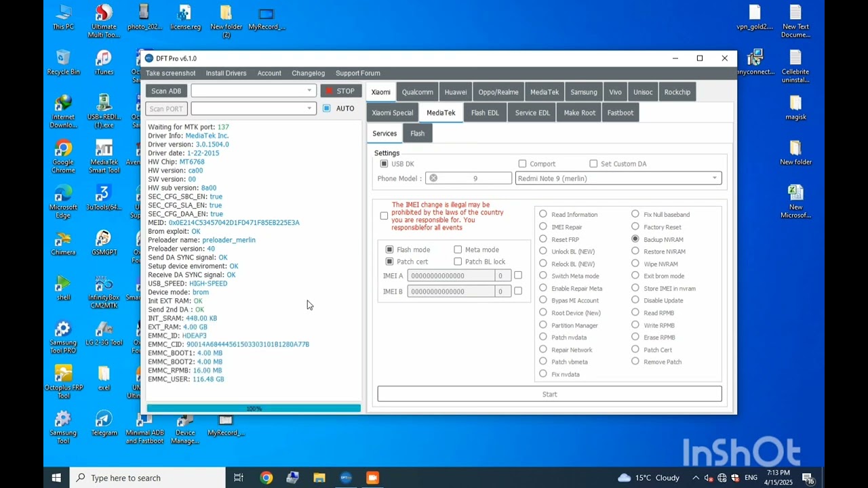
Task: Open InfinityBox CM2MTK desktop icon
Action: [x=104, y=292]
